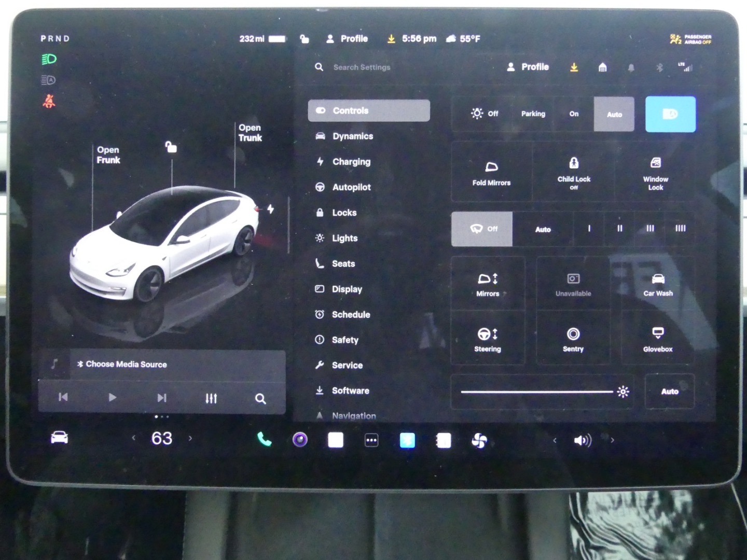Select the Charging menu item
Screen dimensions: 747x560
pyautogui.click(x=351, y=162)
